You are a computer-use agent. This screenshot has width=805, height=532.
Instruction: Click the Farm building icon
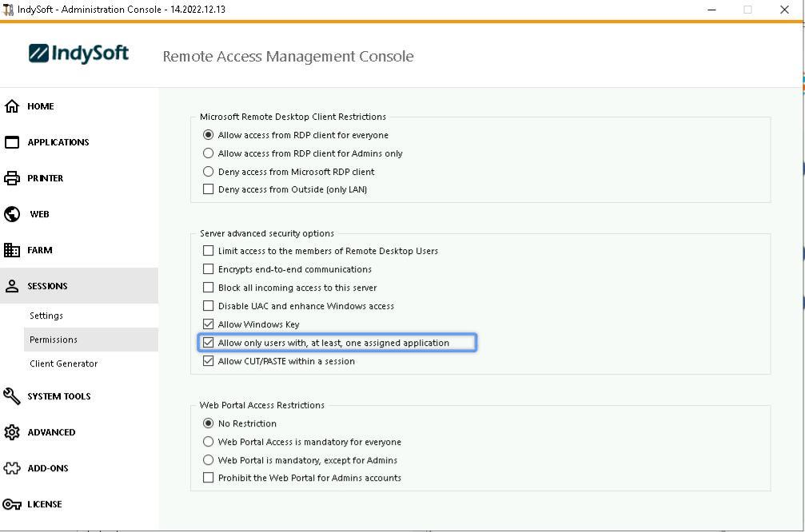tap(12, 250)
